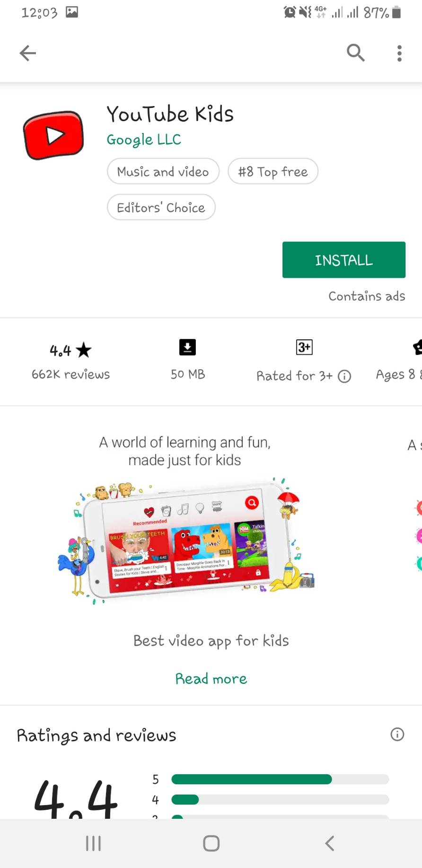Tap the 4-star rating bar
422x868 pixels.
click(280, 800)
